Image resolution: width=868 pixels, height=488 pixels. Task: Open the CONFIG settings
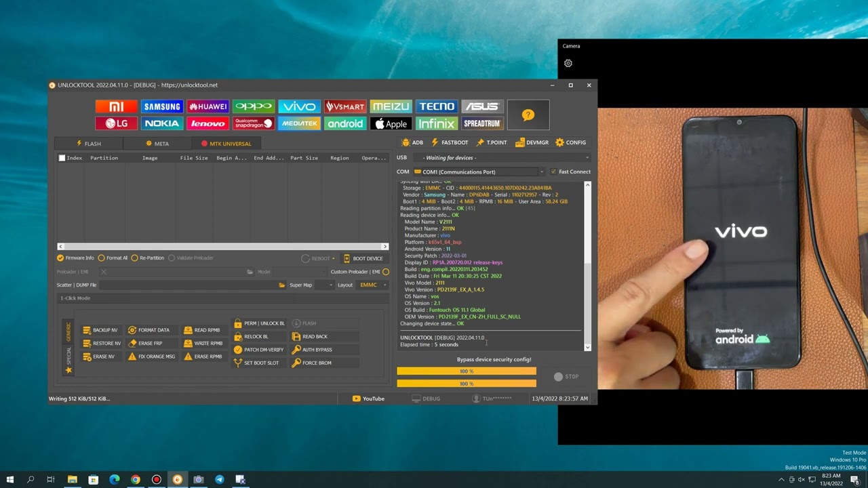coord(570,142)
